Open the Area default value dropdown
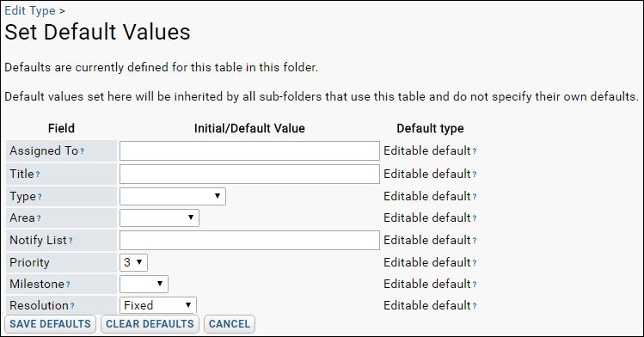Image resolution: width=644 pixels, height=337 pixels. (159, 218)
